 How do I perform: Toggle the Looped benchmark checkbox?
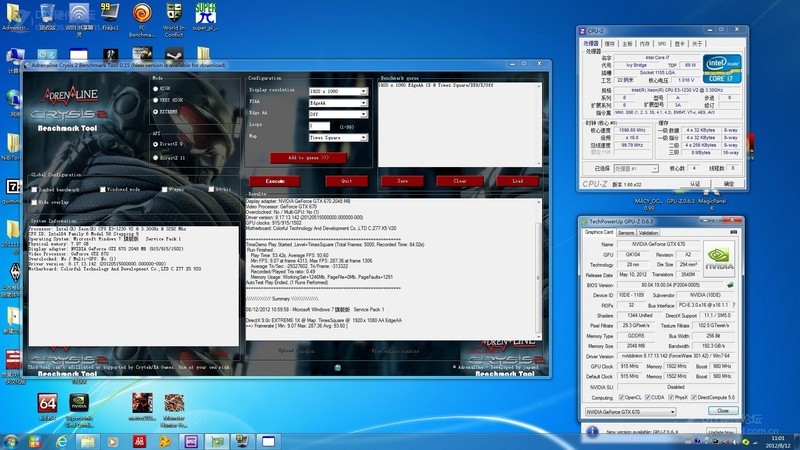pos(34,190)
